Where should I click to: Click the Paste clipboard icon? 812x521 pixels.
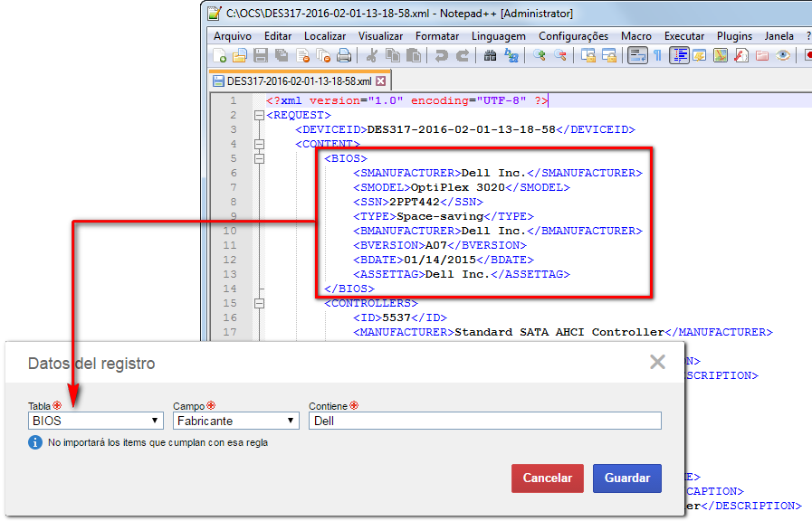414,55
